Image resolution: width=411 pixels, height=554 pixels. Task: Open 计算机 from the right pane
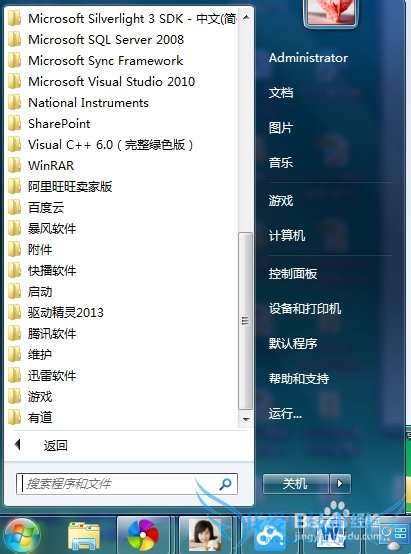[287, 236]
